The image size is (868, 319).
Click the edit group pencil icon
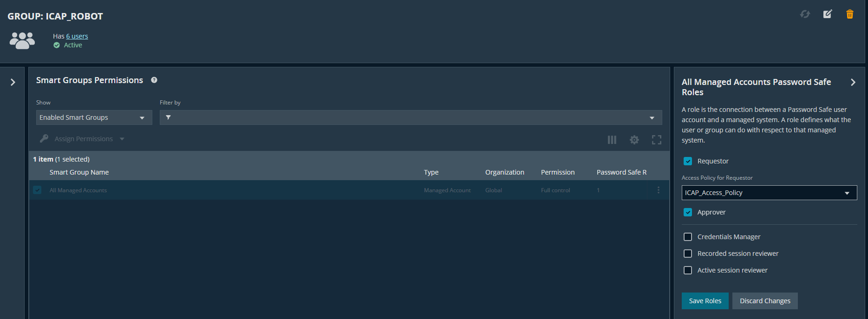[x=828, y=14]
